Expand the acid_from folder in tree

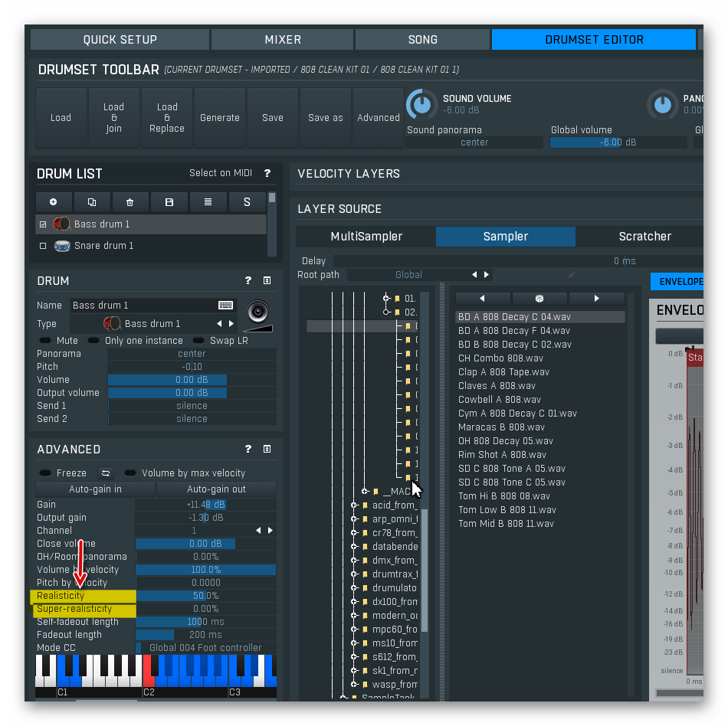click(x=354, y=505)
